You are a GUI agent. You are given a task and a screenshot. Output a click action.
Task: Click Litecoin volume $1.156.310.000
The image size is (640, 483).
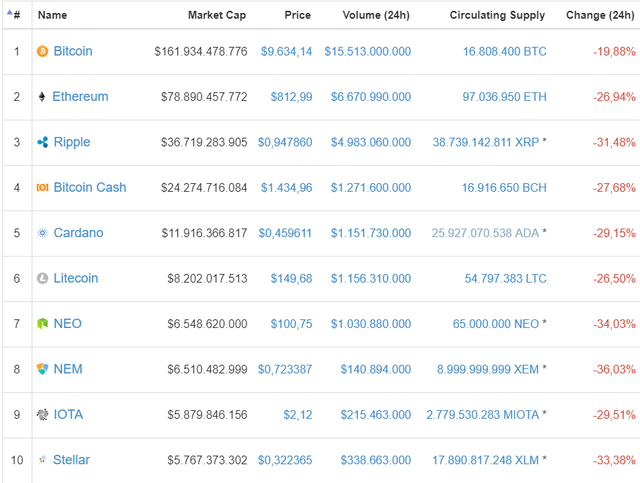pyautogui.click(x=371, y=278)
